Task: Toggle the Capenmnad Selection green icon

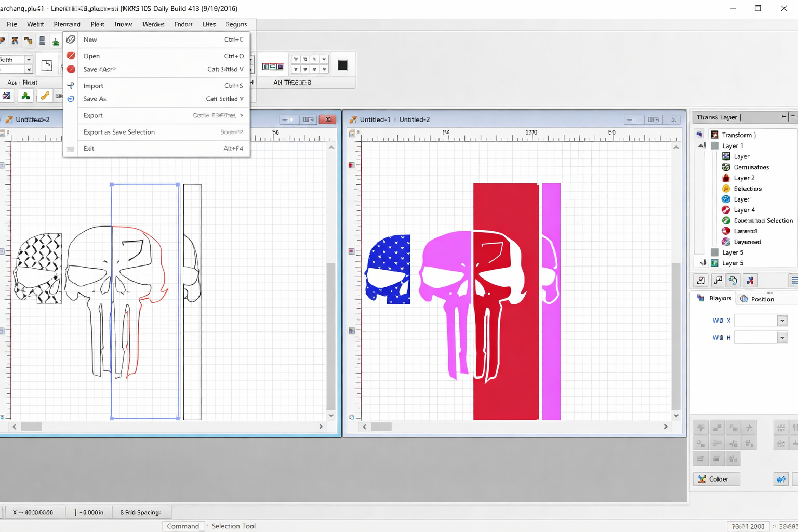Action: 726,221
